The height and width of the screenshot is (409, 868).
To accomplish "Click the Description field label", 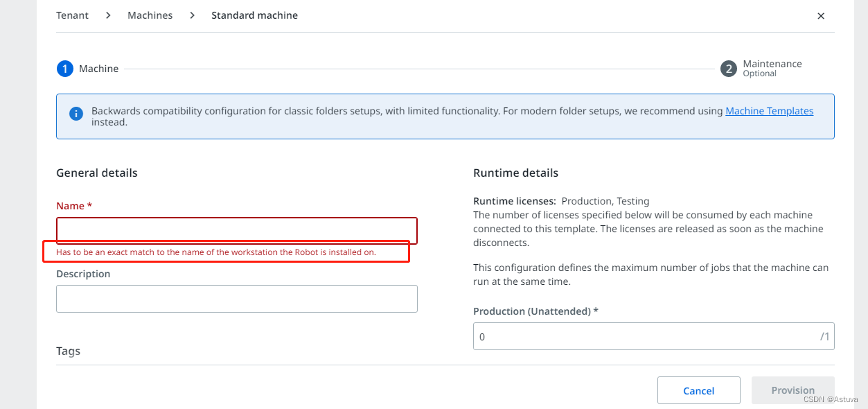I will [83, 274].
